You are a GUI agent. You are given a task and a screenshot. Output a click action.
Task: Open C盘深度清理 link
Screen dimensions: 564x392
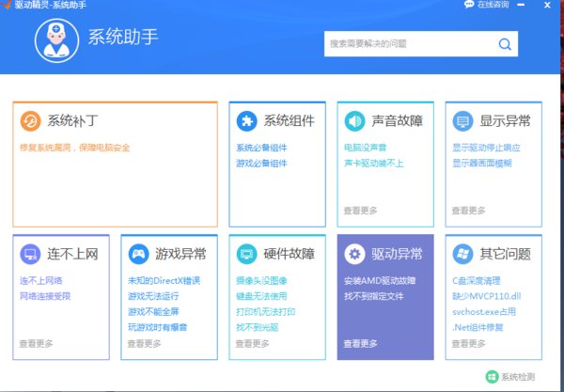(477, 280)
